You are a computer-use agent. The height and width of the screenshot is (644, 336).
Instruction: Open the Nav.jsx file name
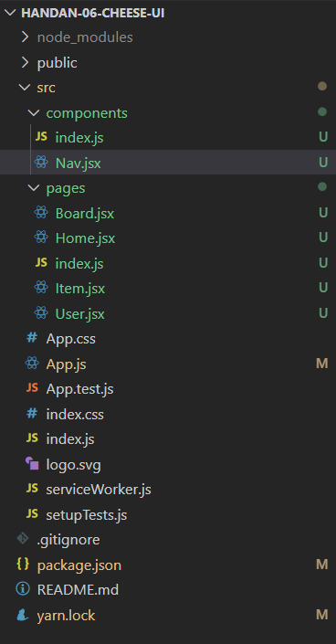[78, 164]
